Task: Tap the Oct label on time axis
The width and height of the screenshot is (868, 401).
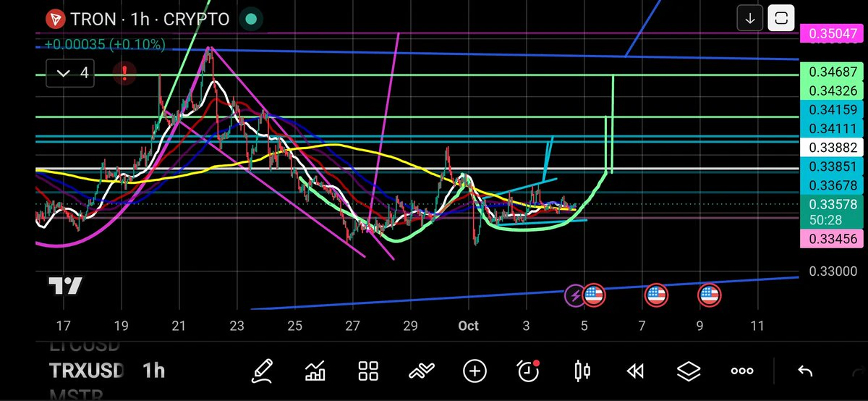Action: (x=469, y=326)
